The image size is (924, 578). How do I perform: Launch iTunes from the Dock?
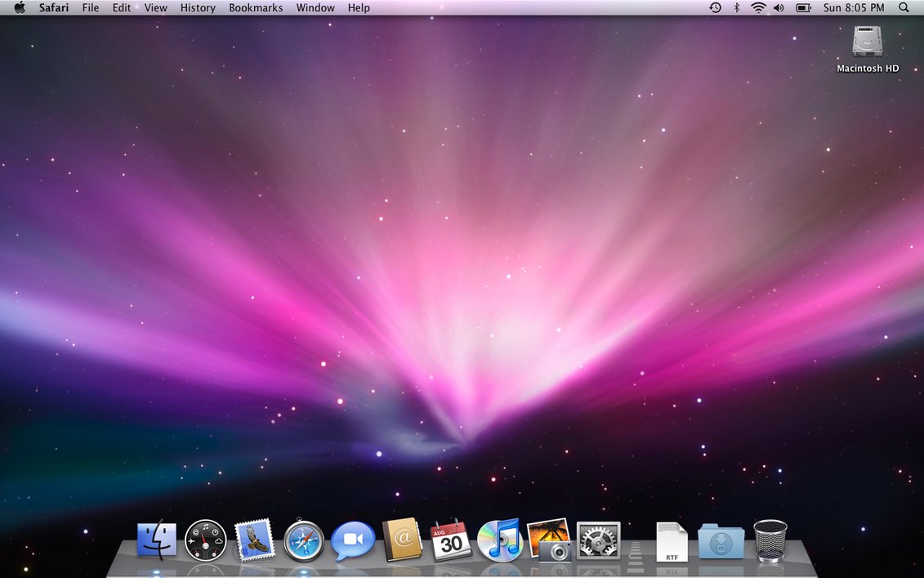point(500,540)
